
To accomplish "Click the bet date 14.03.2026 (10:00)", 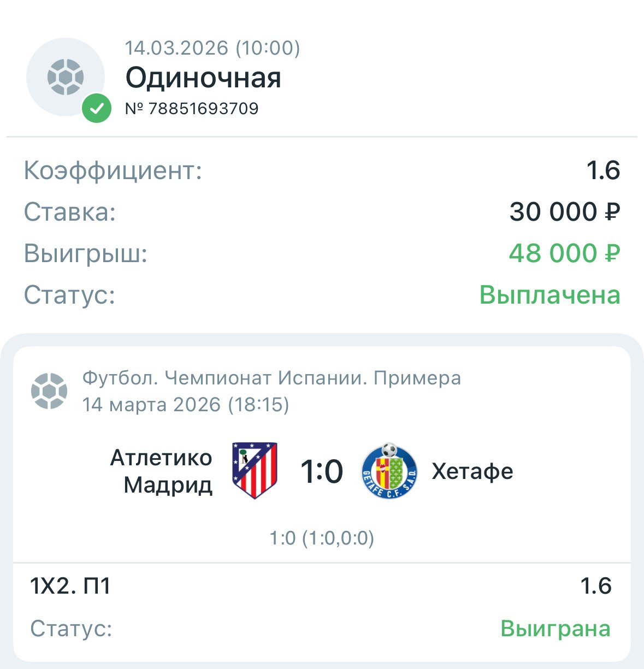I will pos(212,48).
